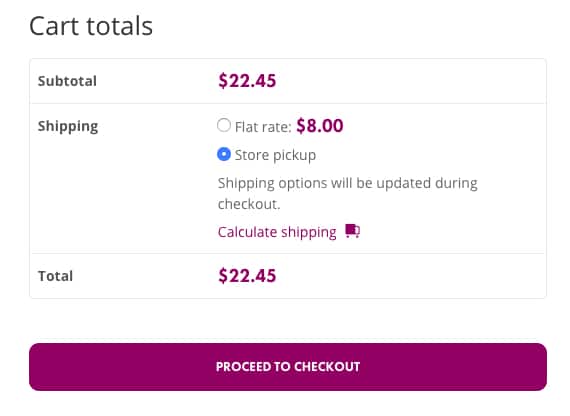Click the shipping options updated notice text
The width and height of the screenshot is (570, 416).
(x=348, y=193)
